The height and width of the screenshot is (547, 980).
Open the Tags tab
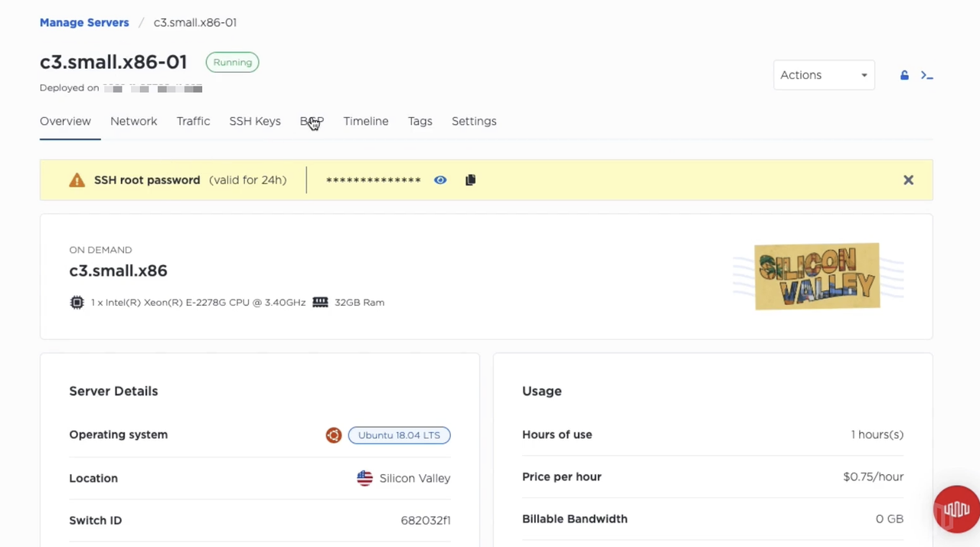[x=420, y=121]
